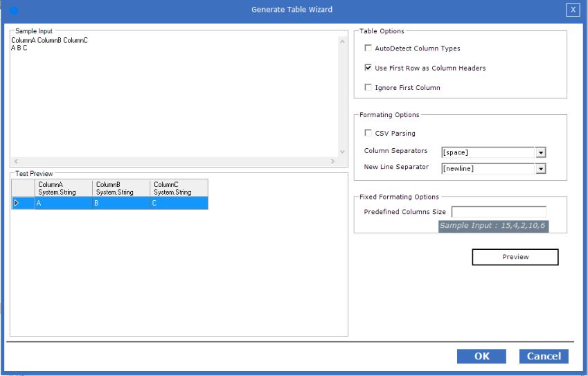This screenshot has height=376, width=588.
Task: Select the row indicator arrow in Test Preview
Action: click(x=17, y=203)
